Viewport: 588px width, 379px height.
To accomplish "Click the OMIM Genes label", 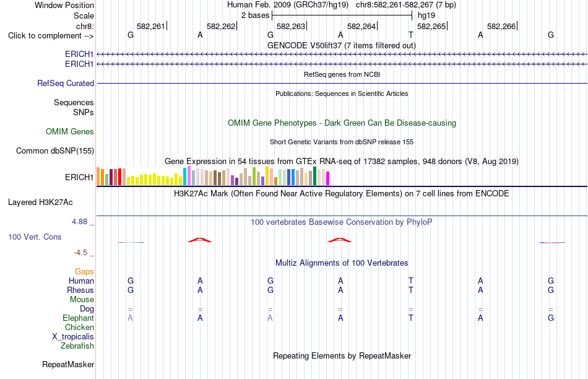I will [x=69, y=131].
